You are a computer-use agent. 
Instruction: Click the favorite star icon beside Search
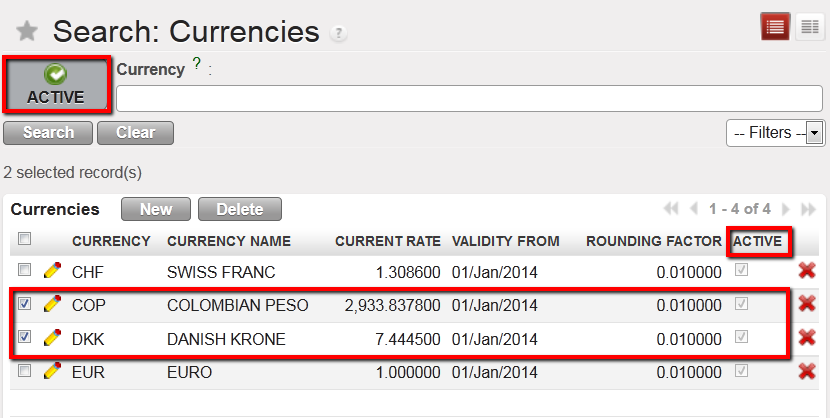point(27,32)
